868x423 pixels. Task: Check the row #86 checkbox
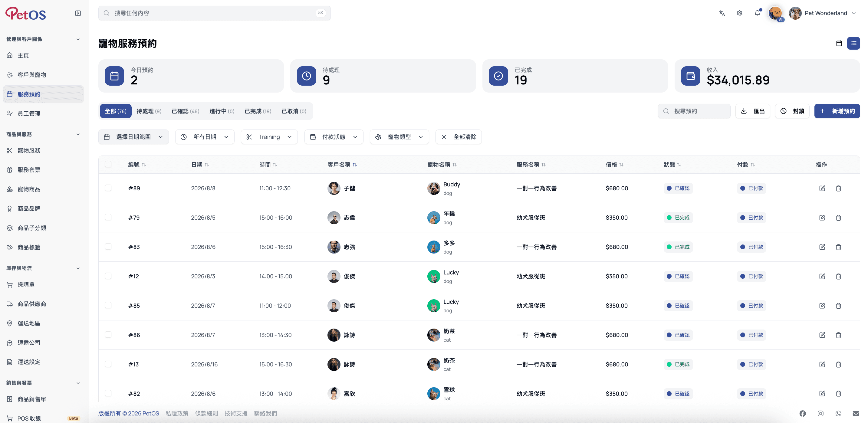[x=108, y=334]
